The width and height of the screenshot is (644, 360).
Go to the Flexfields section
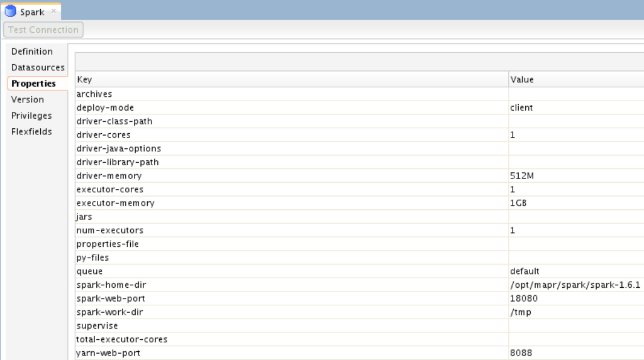pos(31,131)
